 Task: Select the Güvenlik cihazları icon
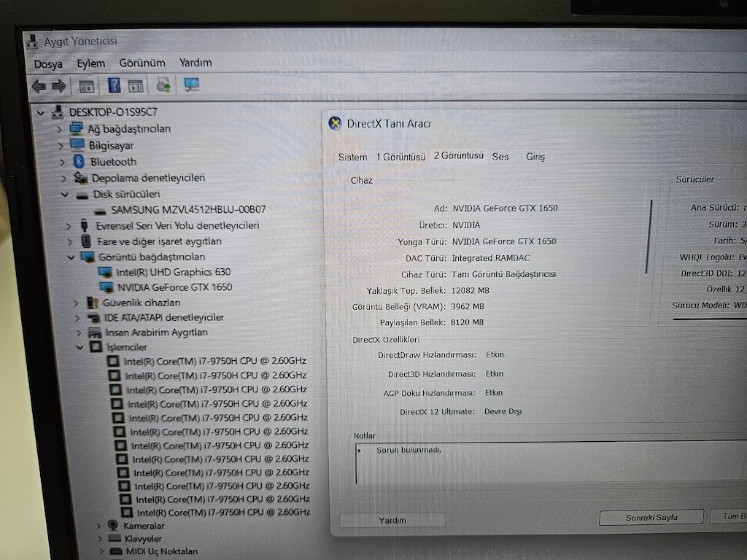pyautogui.click(x=93, y=303)
